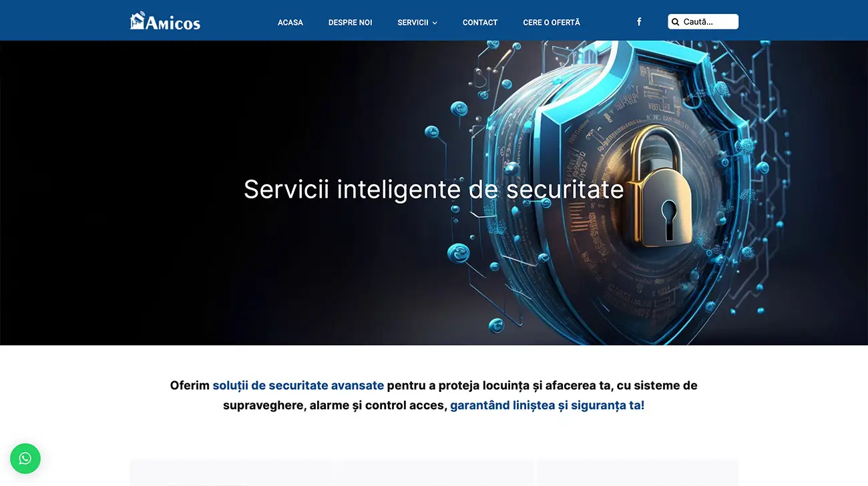This screenshot has height=486, width=868.
Task: Focus the Caută... search field
Action: pyautogui.click(x=703, y=22)
